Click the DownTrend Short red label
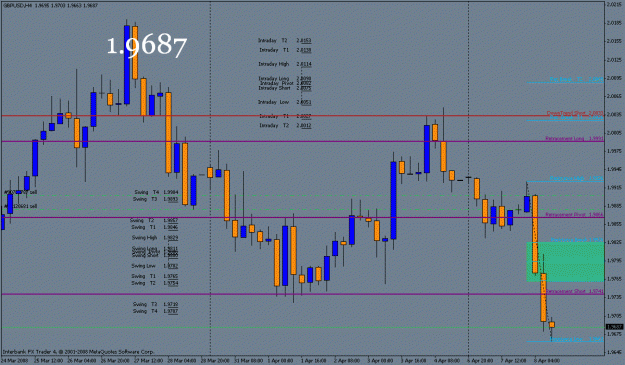 pos(575,113)
